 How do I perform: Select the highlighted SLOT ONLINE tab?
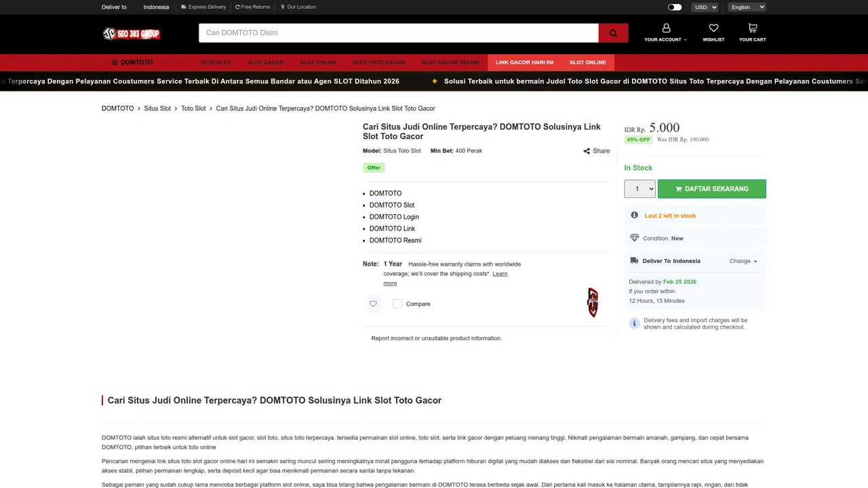coord(588,62)
